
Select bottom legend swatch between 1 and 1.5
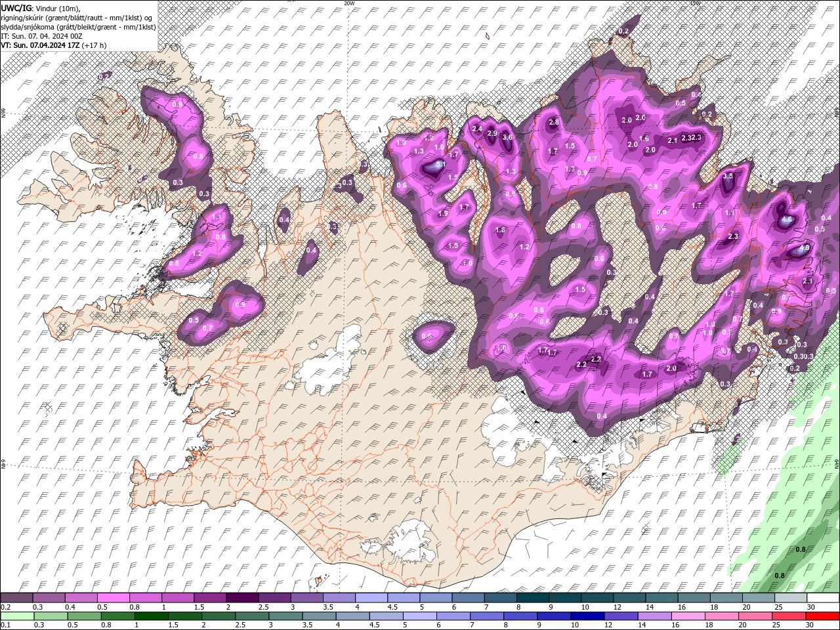(x=151, y=616)
